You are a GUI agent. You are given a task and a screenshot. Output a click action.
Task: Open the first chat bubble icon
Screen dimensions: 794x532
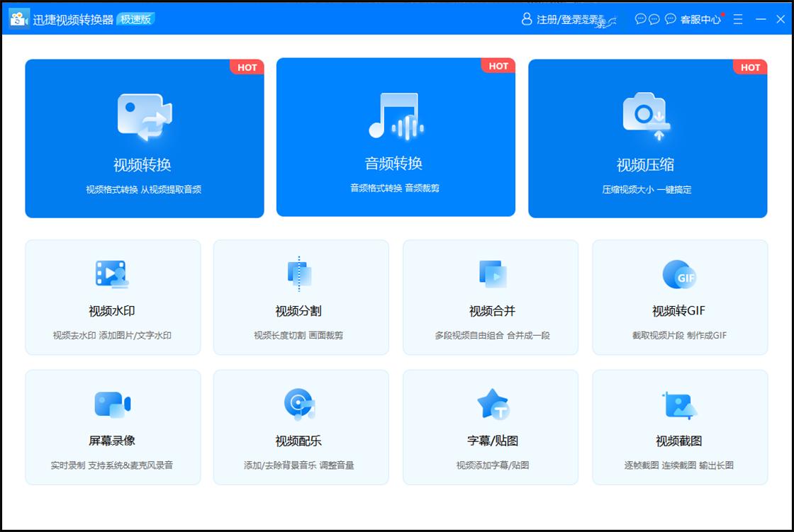pyautogui.click(x=639, y=19)
